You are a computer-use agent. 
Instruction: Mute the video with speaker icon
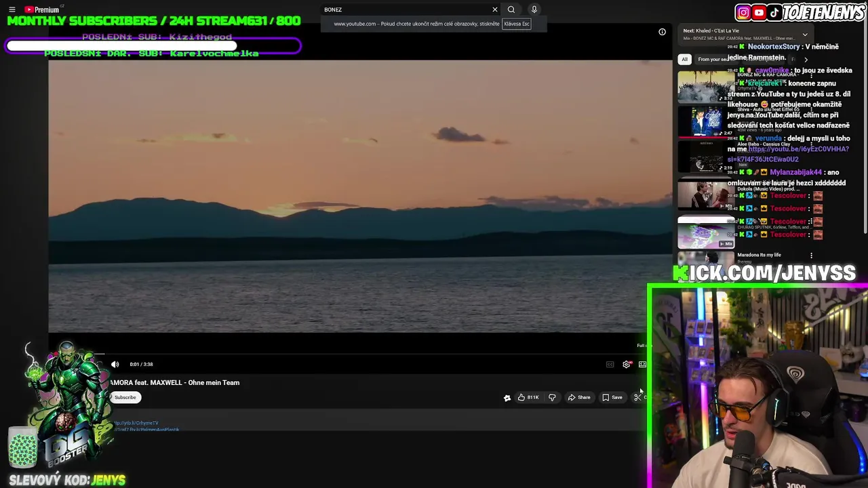(115, 365)
